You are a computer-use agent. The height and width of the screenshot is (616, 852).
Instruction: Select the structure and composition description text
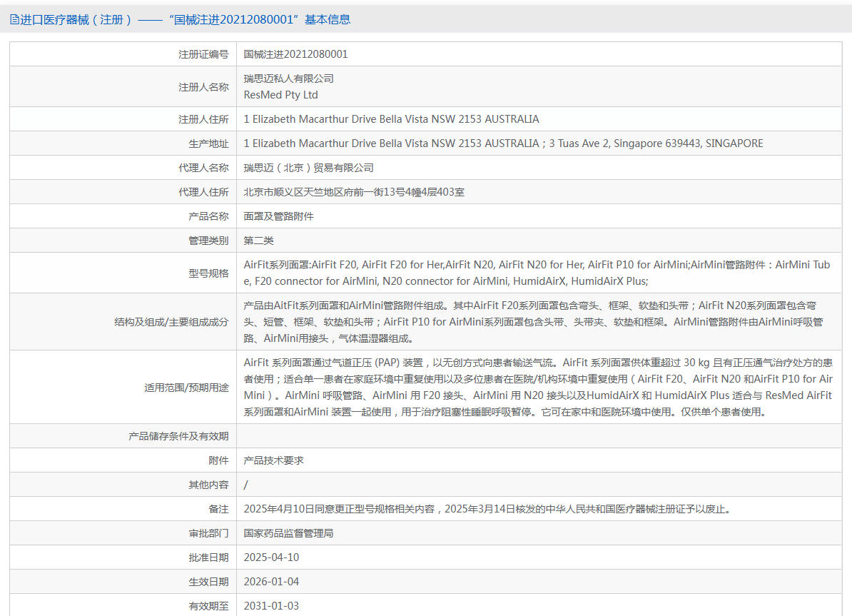[x=534, y=322]
